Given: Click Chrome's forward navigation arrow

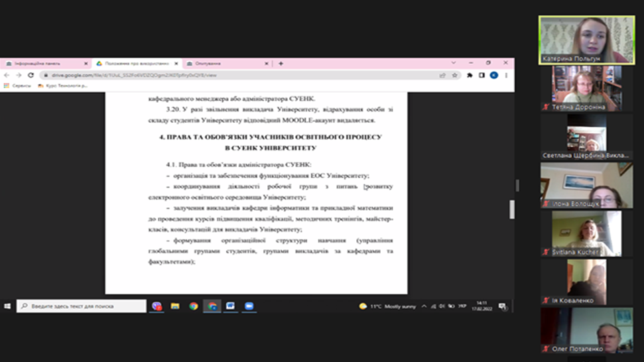Looking at the screenshot, I should pyautogui.click(x=19, y=75).
